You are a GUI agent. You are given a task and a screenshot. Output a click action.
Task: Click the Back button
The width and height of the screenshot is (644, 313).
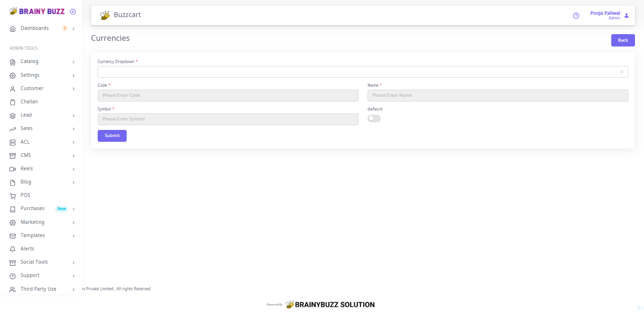tap(623, 40)
